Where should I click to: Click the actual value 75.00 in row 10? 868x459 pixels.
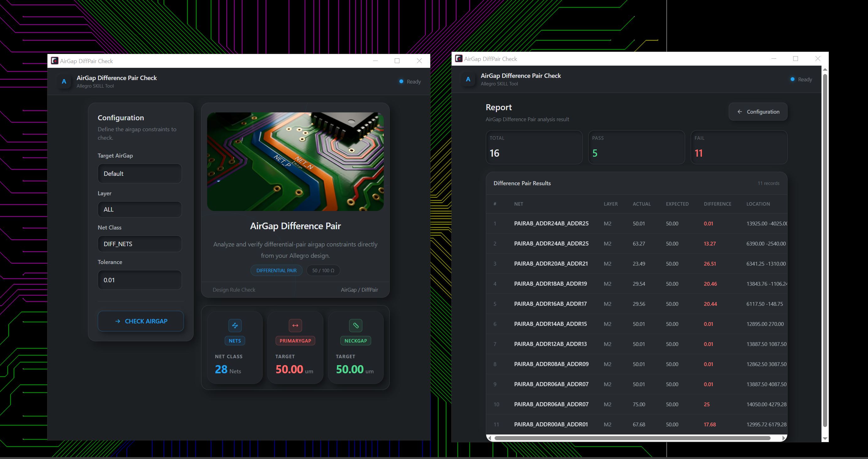pyautogui.click(x=639, y=404)
